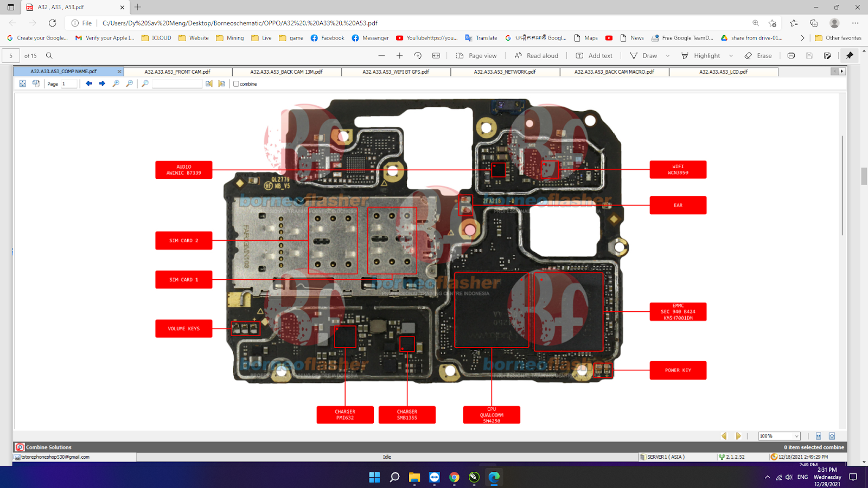
Task: Click the yellow next triangle near zoom
Action: (738, 436)
